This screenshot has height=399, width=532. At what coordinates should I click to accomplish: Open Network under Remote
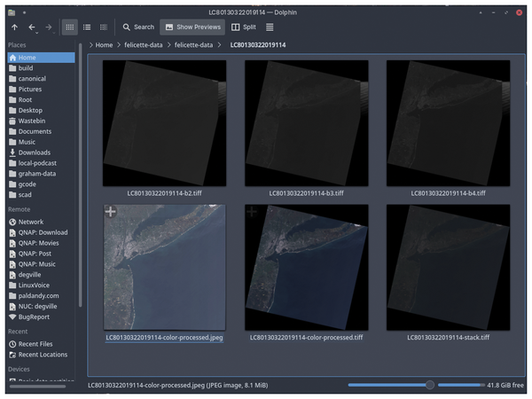[41, 222]
